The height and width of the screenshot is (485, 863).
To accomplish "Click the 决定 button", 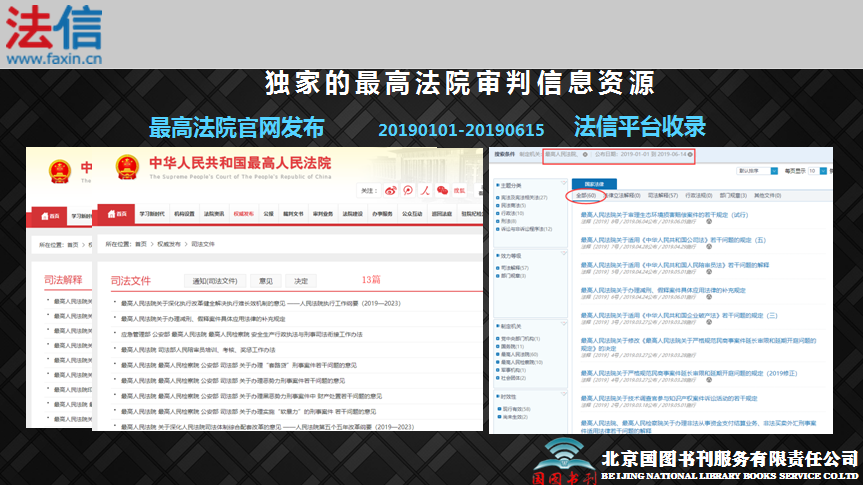I will pyautogui.click(x=301, y=281).
